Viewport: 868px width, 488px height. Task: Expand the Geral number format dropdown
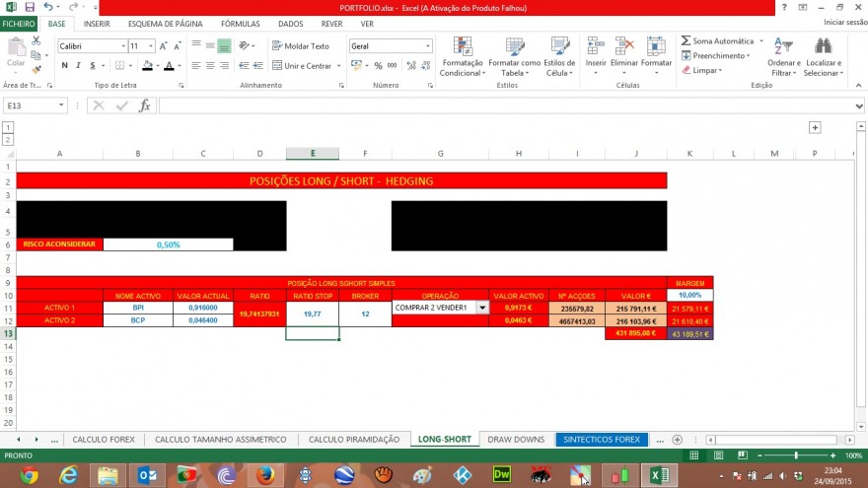pyautogui.click(x=427, y=46)
